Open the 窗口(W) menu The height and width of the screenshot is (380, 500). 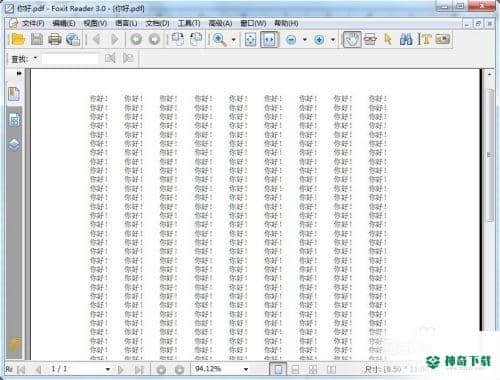coord(253,23)
